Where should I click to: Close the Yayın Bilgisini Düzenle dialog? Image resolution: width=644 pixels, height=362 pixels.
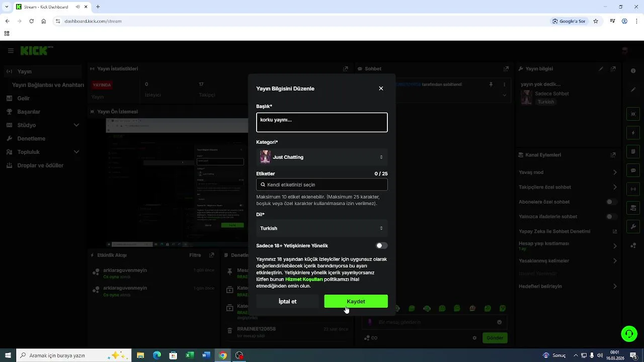coord(381,88)
